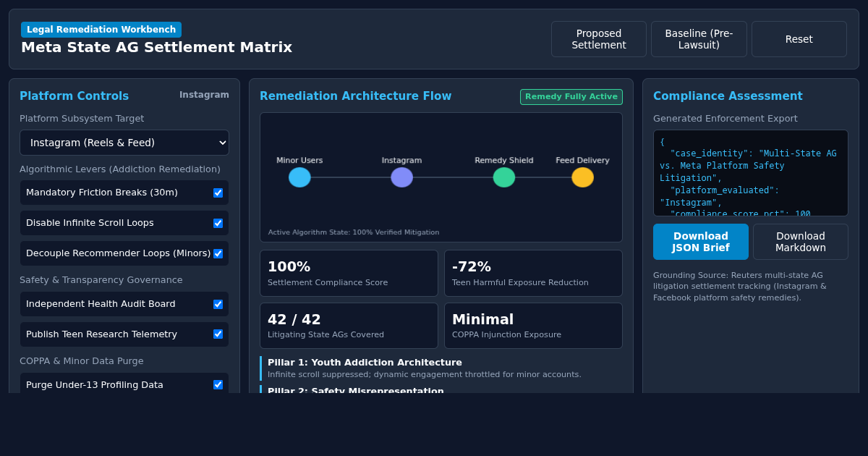This screenshot has height=456, width=868.
Task: Click inside the Generated Enforcement Export box
Action: pyautogui.click(x=751, y=173)
